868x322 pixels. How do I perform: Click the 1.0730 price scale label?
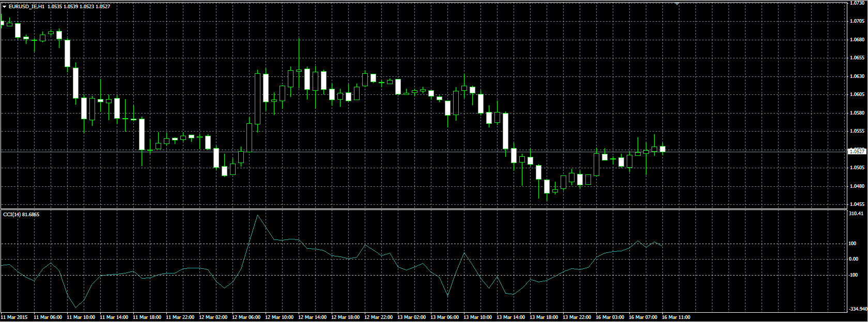(x=857, y=3)
